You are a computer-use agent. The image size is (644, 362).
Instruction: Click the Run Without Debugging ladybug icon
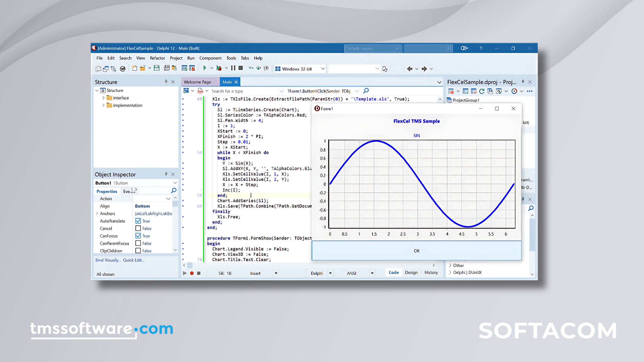(219, 68)
